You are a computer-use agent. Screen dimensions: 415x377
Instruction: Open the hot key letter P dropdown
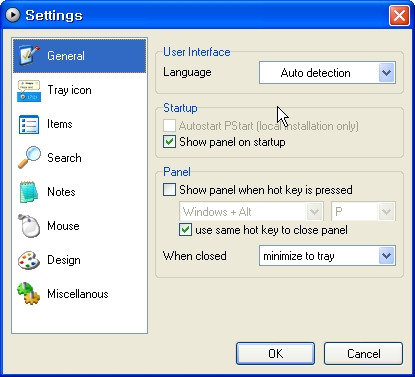pyautogui.click(x=363, y=211)
